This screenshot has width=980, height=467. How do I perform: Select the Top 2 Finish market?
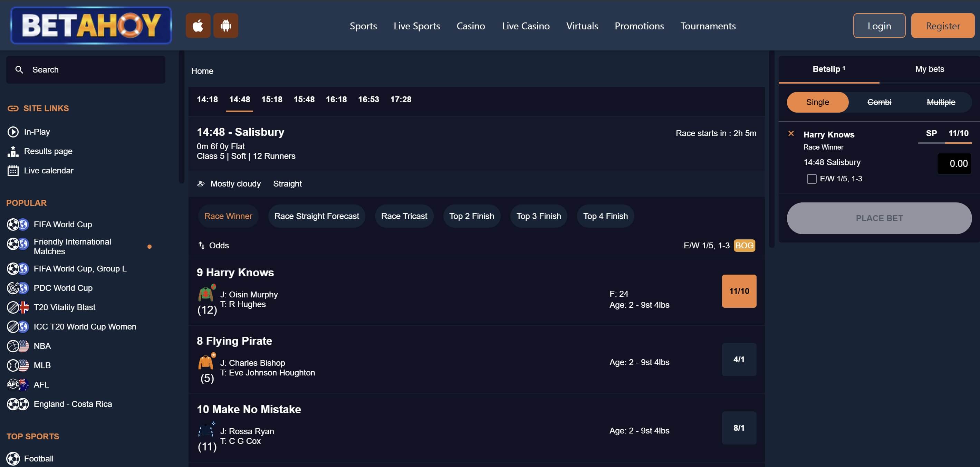[x=472, y=216]
